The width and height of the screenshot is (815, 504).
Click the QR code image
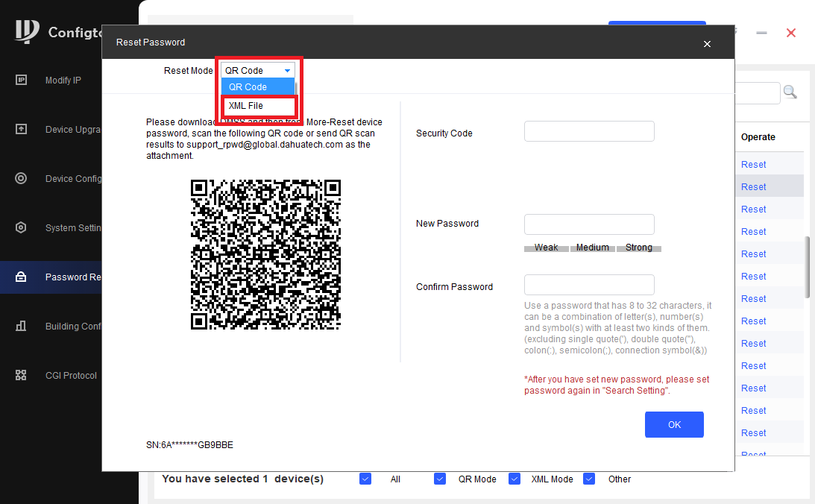pyautogui.click(x=265, y=254)
